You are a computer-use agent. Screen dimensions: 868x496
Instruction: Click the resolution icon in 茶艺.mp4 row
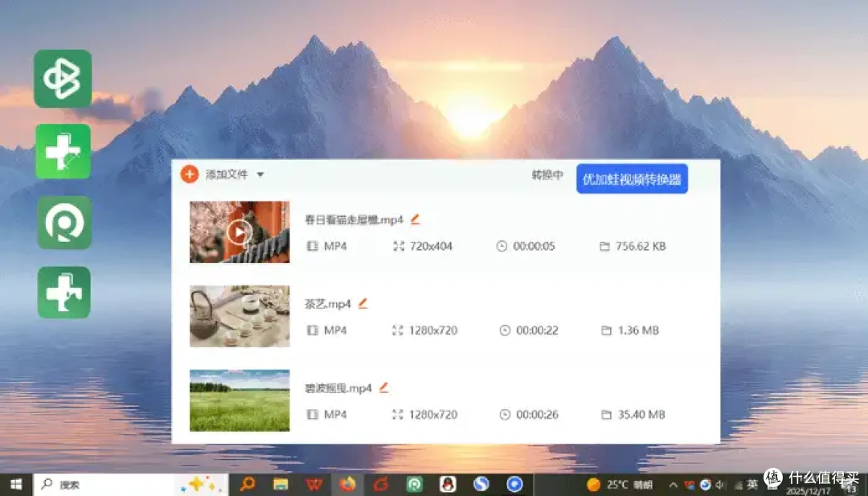[x=398, y=330]
